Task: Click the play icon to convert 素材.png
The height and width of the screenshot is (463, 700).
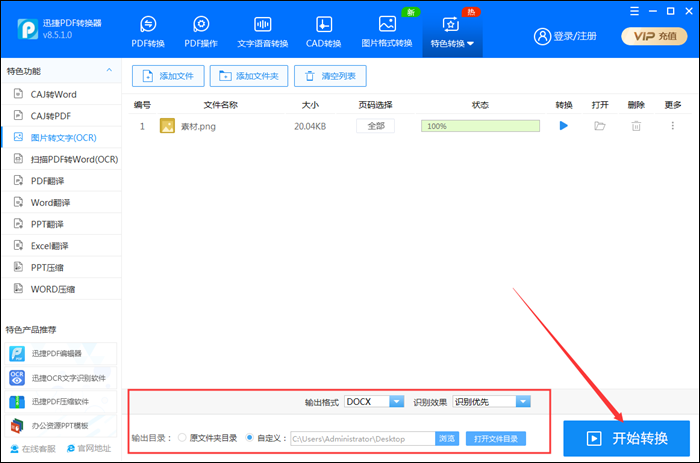Action: coord(563,126)
